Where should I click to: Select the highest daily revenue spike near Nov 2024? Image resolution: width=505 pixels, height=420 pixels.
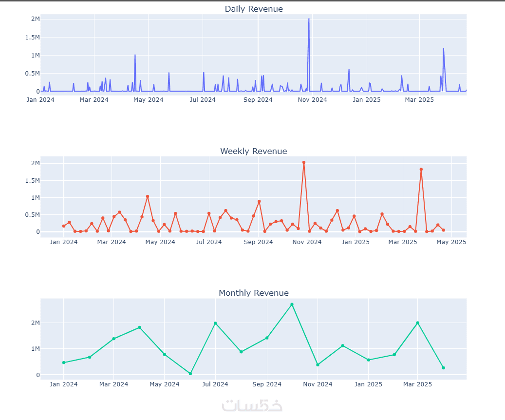pos(309,19)
